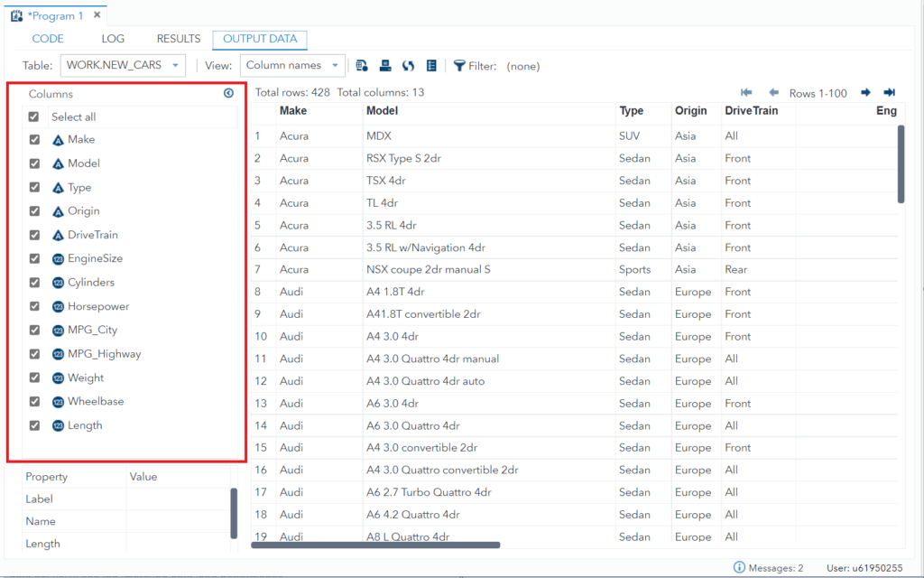Select the CODE tab label
This screenshot has height=578, width=924.
pyautogui.click(x=48, y=39)
